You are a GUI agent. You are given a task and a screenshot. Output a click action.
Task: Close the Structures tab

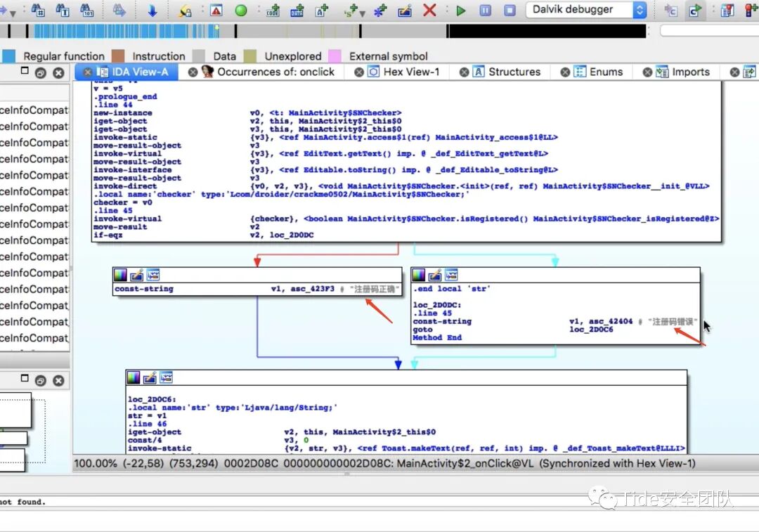(464, 72)
